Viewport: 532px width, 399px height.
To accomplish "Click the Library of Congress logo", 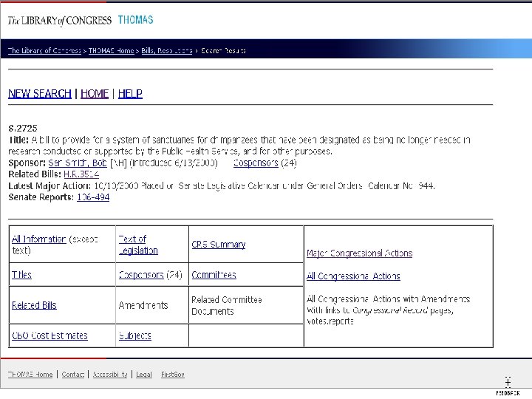I will click(60, 21).
